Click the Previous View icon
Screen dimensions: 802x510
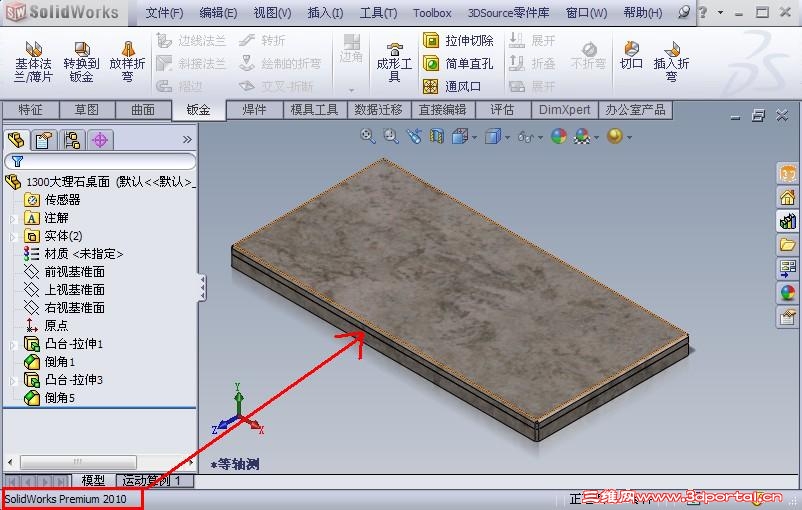click(414, 136)
